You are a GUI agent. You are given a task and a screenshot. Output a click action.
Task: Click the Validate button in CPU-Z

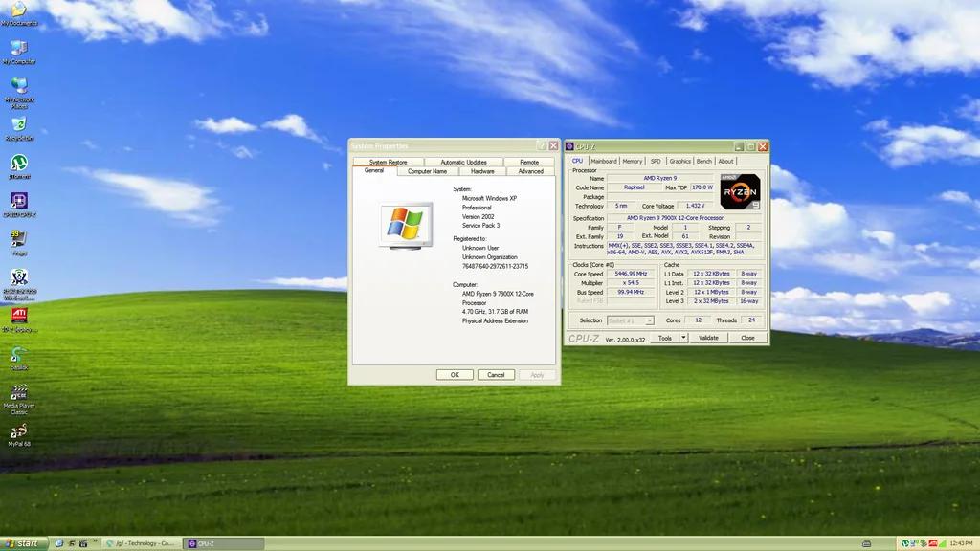(708, 338)
